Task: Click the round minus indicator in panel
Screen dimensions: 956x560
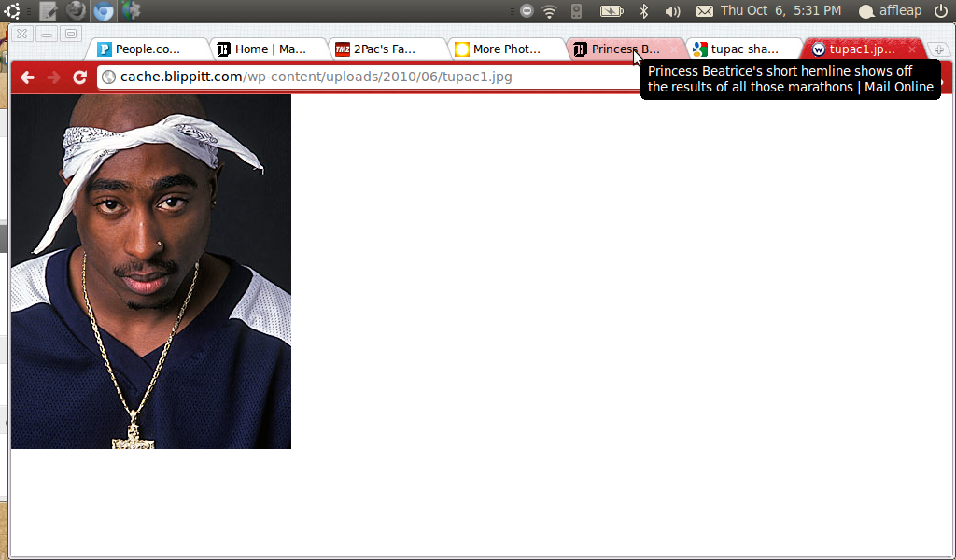Action: 527,10
